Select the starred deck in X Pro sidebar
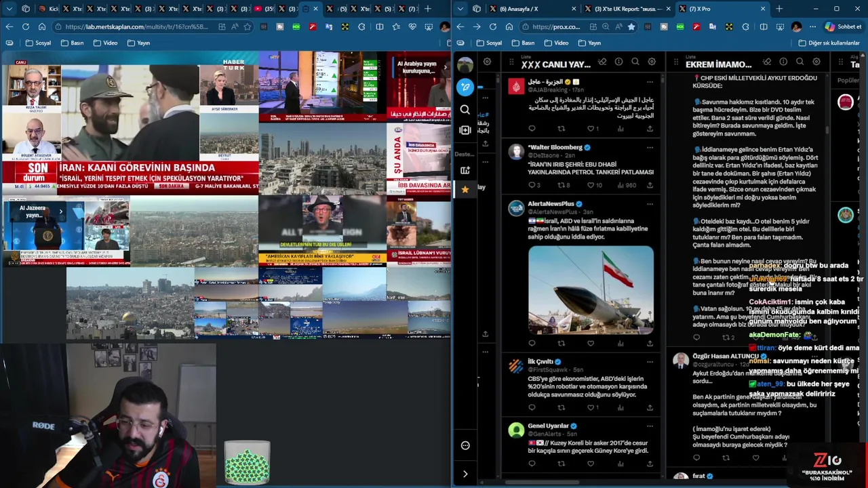This screenshot has height=488, width=868. click(x=465, y=190)
